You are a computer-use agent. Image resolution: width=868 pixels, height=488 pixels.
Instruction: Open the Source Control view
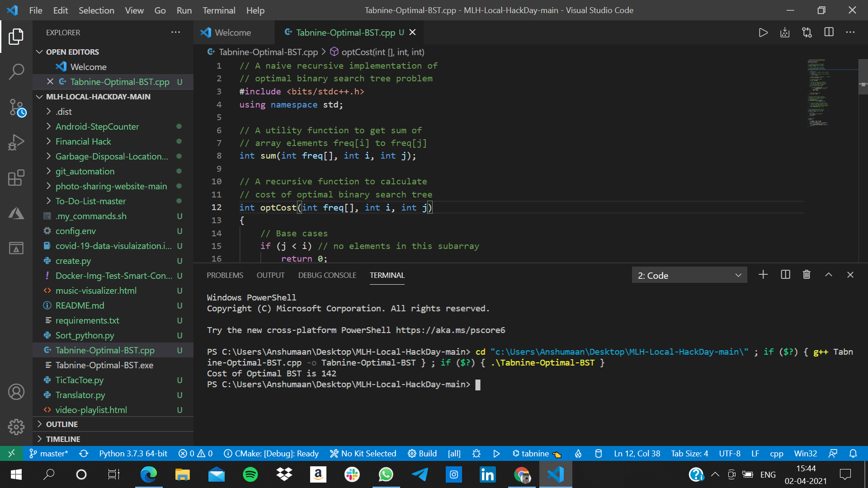pos(17,107)
